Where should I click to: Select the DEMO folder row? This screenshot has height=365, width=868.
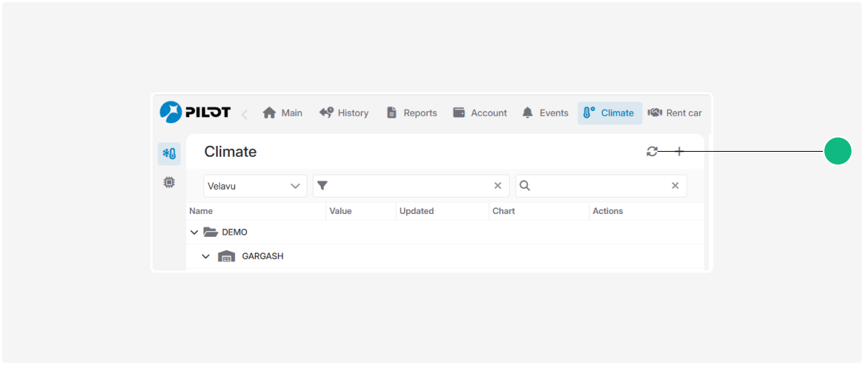(x=445, y=232)
